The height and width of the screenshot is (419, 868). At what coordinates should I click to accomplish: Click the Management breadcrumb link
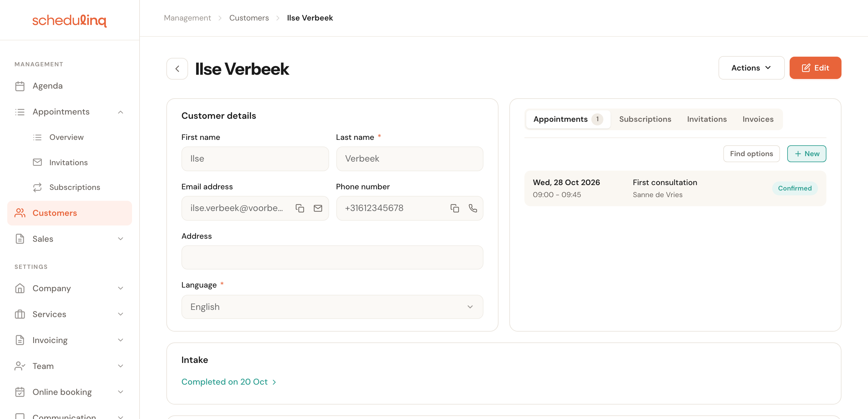[x=187, y=18]
